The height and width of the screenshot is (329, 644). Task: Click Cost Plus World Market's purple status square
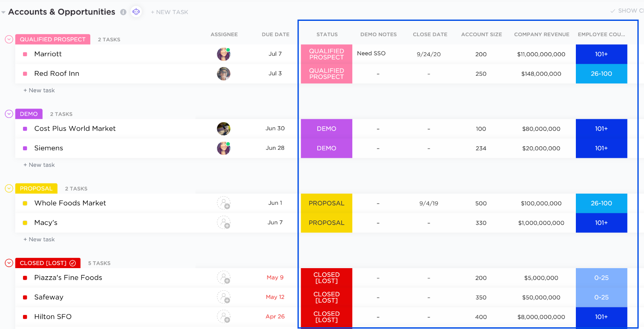[x=25, y=129]
